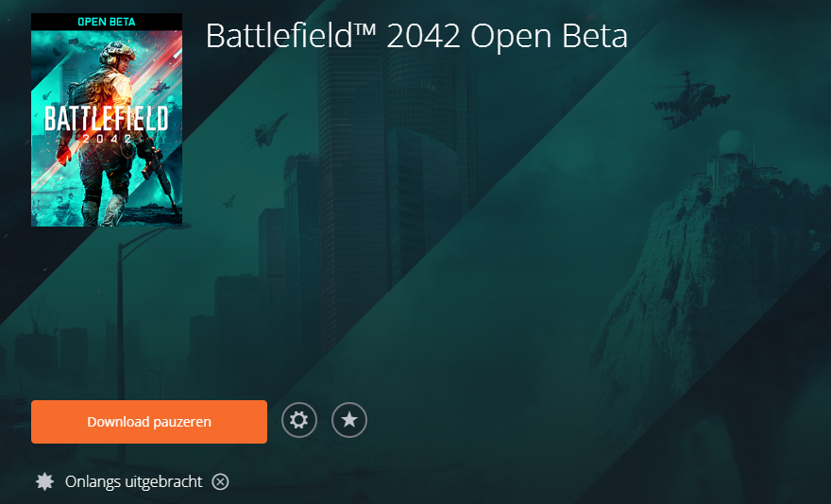The width and height of the screenshot is (831, 504).
Task: Click the fighter jet silhouette in background
Action: (x=269, y=130)
